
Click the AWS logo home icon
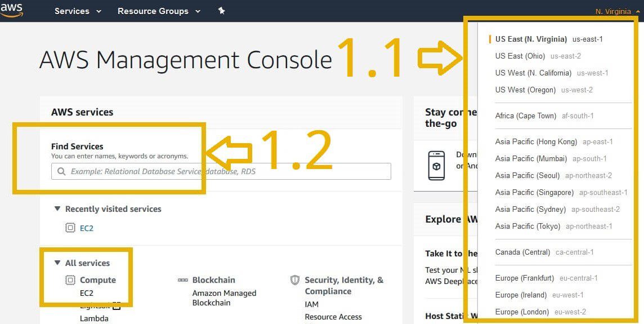(11, 10)
